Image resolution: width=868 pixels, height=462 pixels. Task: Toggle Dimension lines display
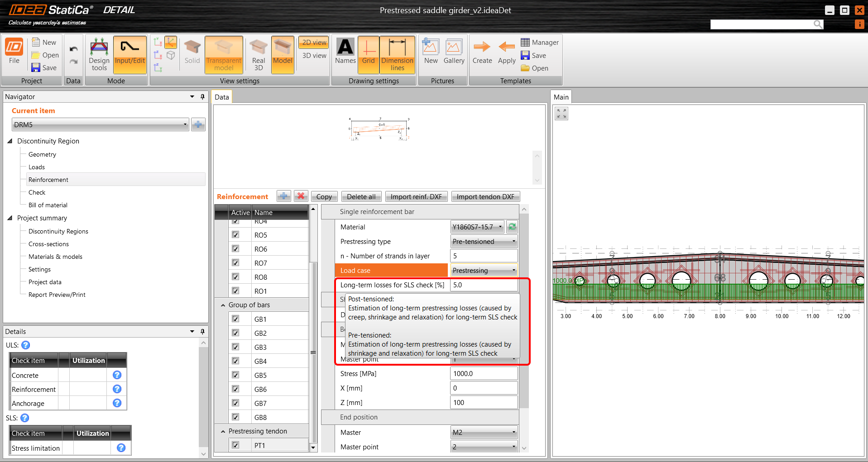[397, 55]
